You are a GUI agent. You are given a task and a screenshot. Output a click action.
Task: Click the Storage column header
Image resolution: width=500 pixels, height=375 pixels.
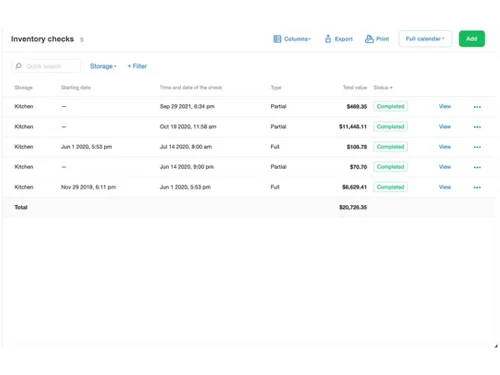(x=23, y=88)
